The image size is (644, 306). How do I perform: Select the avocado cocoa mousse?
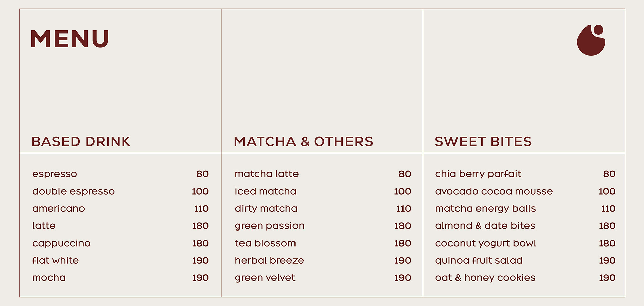pos(494,191)
